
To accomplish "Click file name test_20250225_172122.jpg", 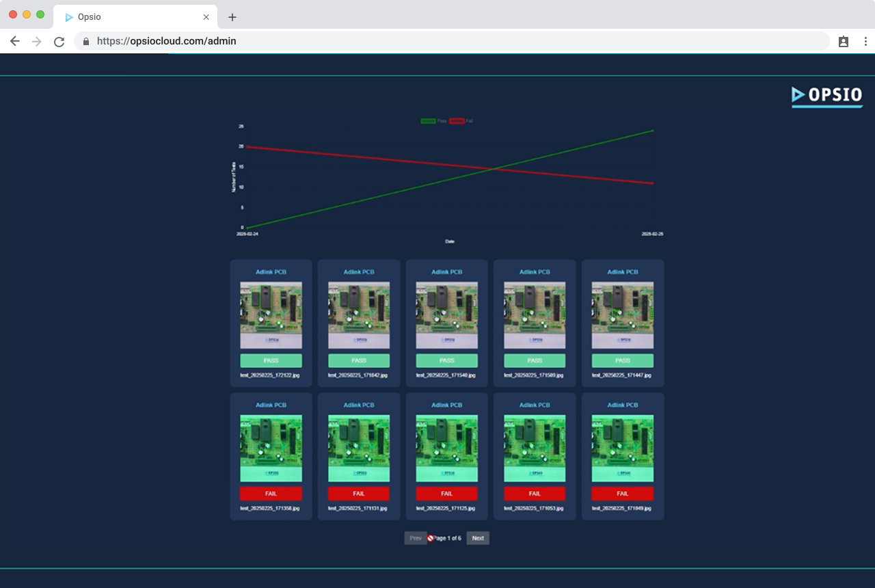I will tap(270, 375).
